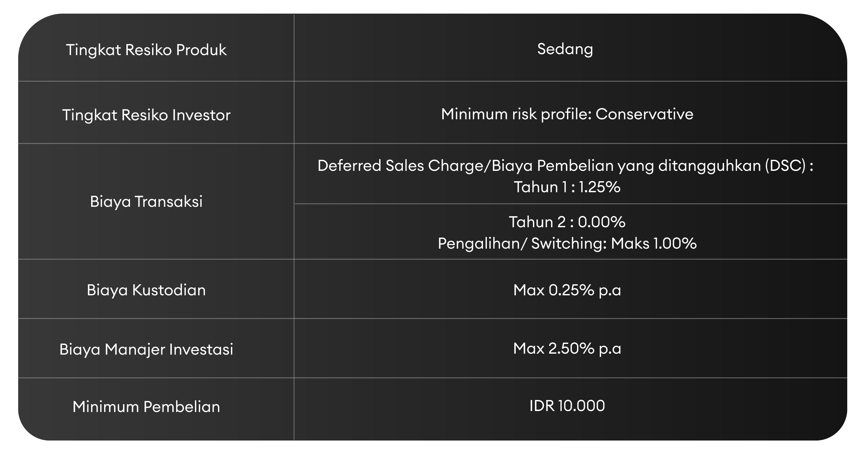The height and width of the screenshot is (459, 868).
Task: Click the Minimum Pembelian label
Action: point(146,406)
